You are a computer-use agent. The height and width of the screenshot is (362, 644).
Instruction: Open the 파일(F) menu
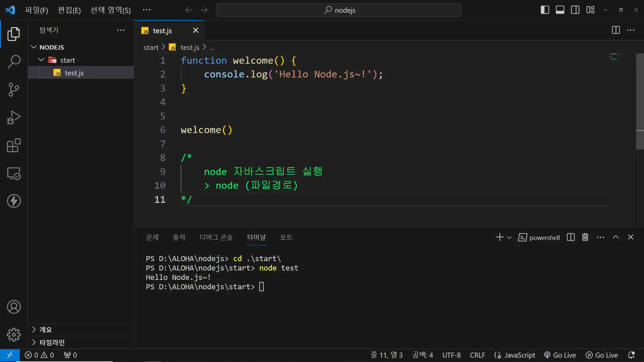(37, 10)
